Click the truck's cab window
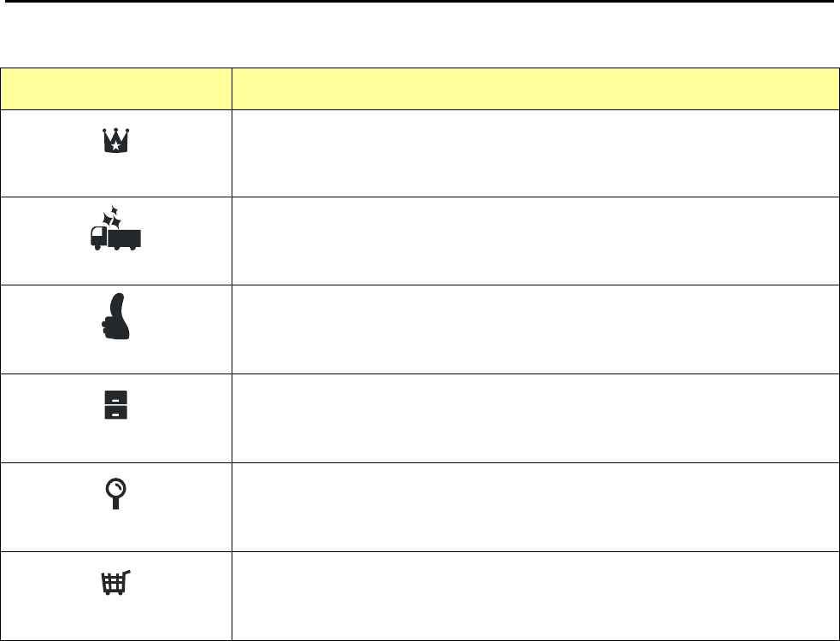Image resolution: width=840 pixels, height=641 pixels. point(96,233)
